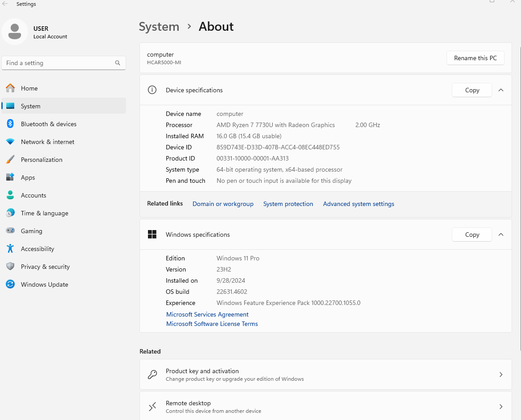Open the Remote desktop chevron
Screen dimensions: 521x420
[x=501, y=406]
